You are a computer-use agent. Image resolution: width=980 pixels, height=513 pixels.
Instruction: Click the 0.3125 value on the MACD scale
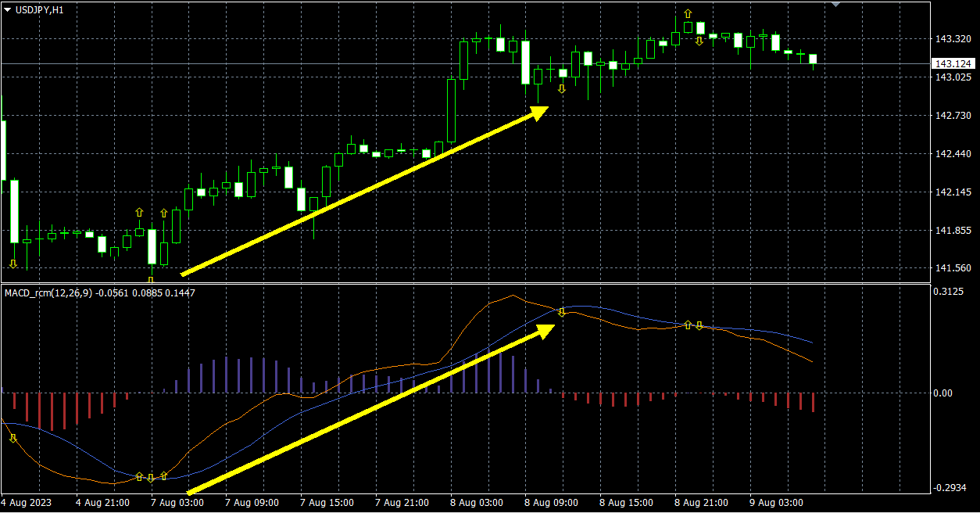click(948, 292)
